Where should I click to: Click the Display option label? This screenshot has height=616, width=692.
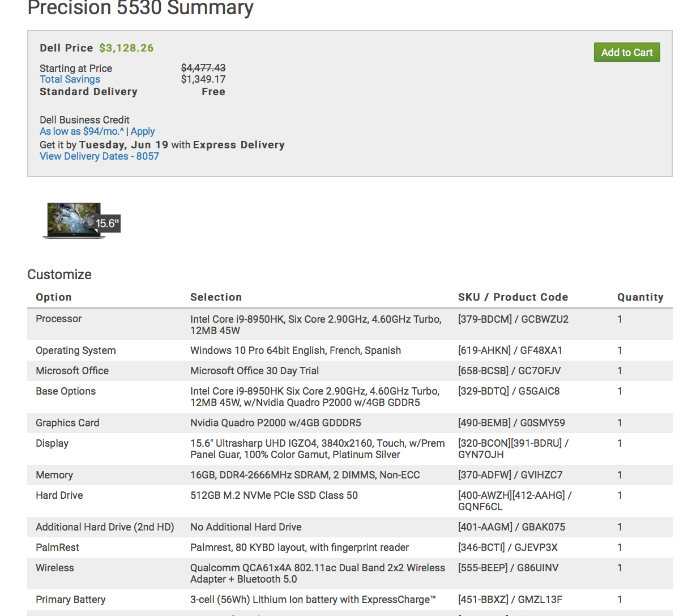52,443
